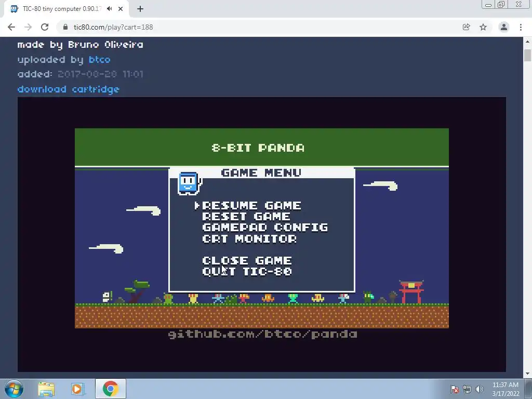
Task: Click the 8-BIT PANDA title text
Action: click(258, 148)
